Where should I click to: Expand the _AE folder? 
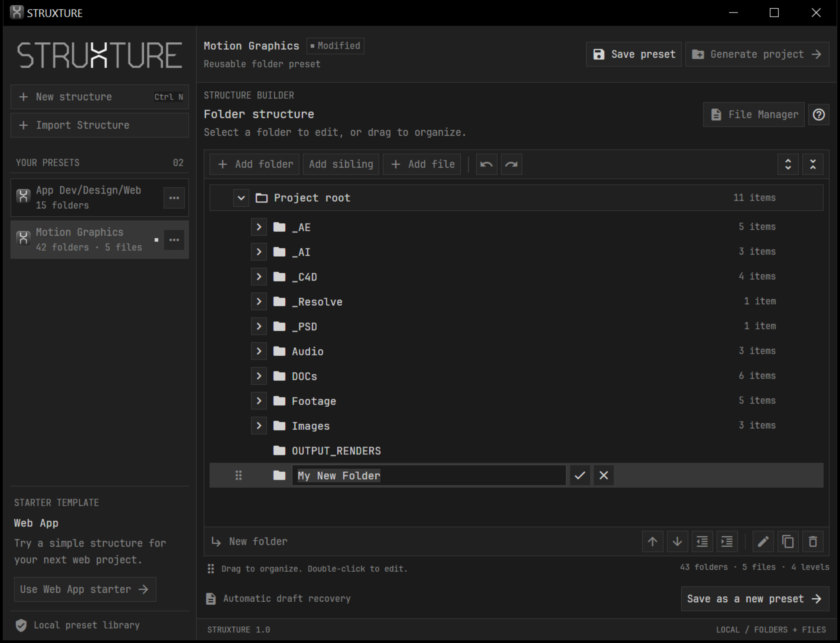259,227
